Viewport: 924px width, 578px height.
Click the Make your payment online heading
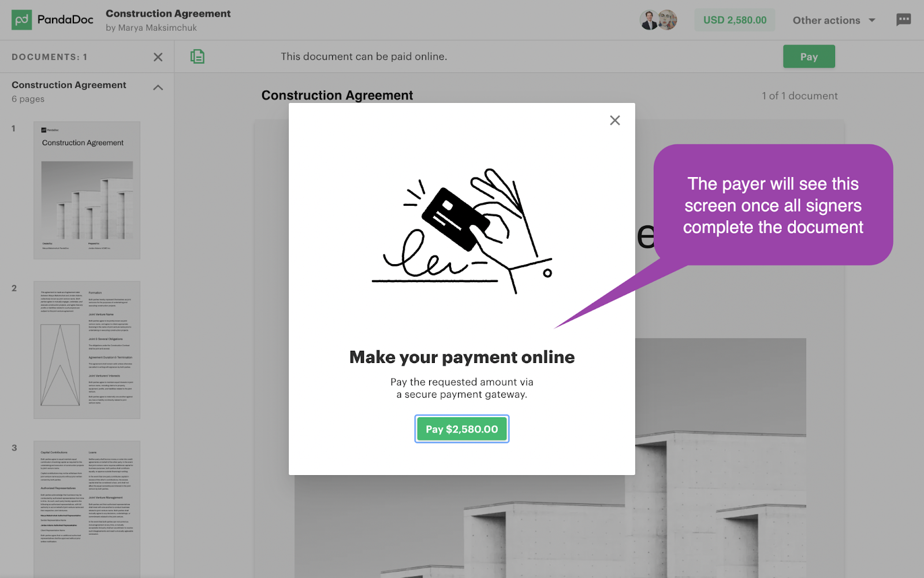462,357
